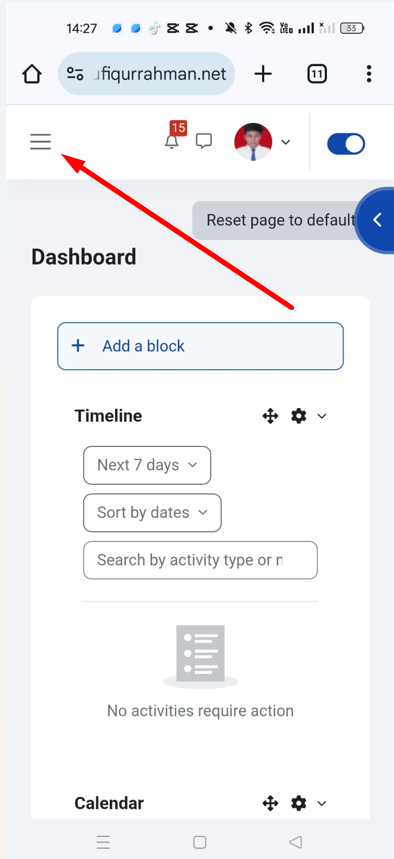Expand the Next 7 days filter
The height and width of the screenshot is (859, 394).
(x=147, y=465)
